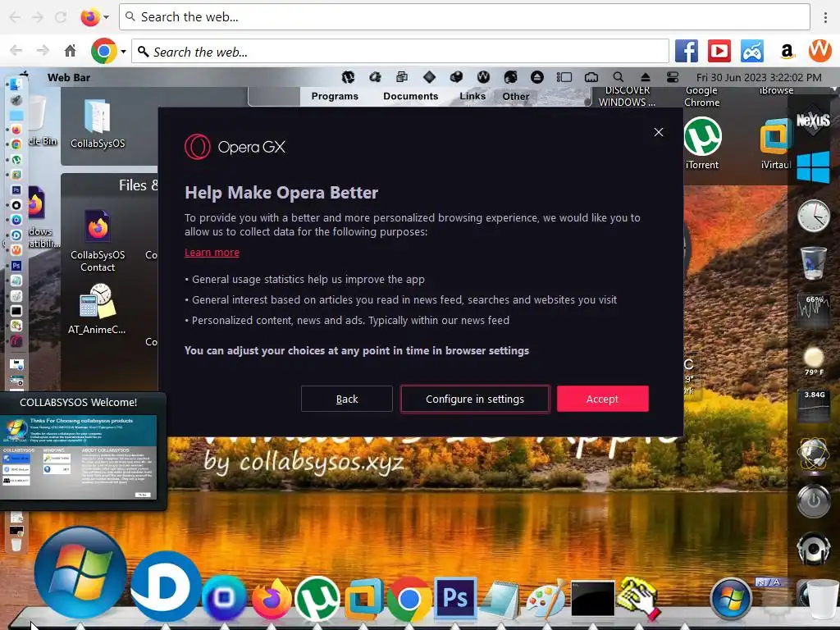Click Web Bar menu title
This screenshot has height=630, width=840.
pyautogui.click(x=69, y=78)
